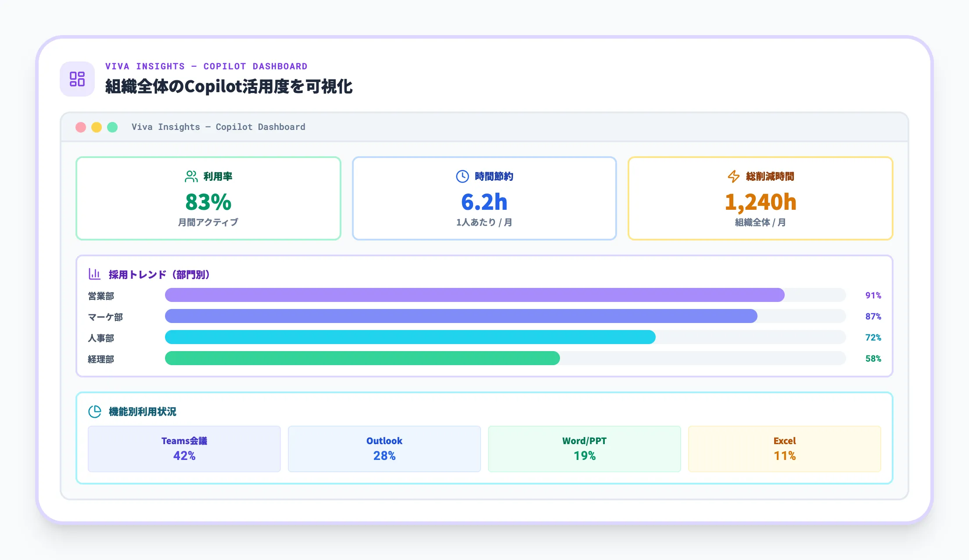Select the 時間節約 6.2h metric card
The height and width of the screenshot is (560, 969).
pyautogui.click(x=484, y=198)
